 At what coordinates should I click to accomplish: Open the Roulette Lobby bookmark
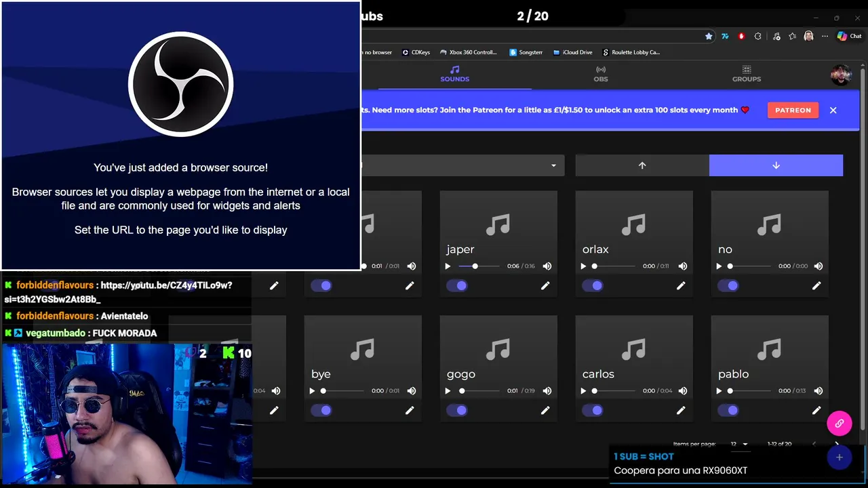point(631,52)
